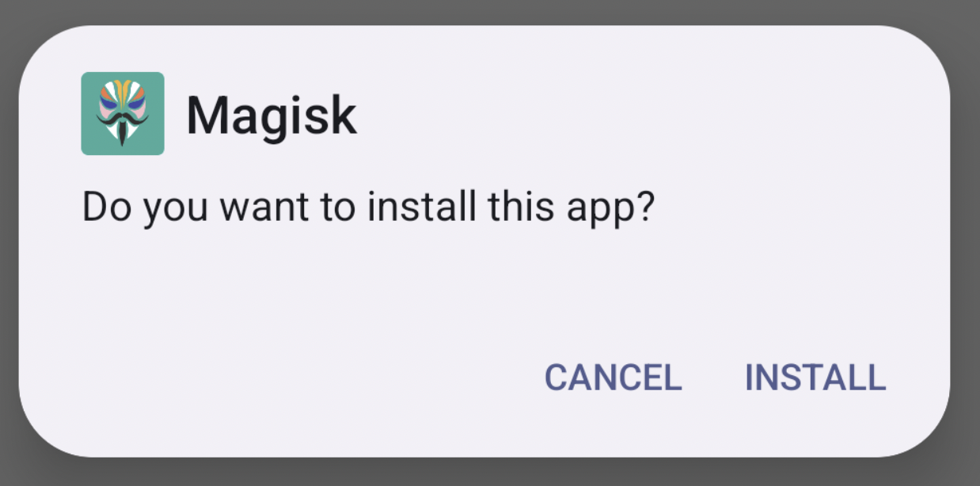
Task: Click the green Magisk logo thumbnail
Action: click(123, 113)
